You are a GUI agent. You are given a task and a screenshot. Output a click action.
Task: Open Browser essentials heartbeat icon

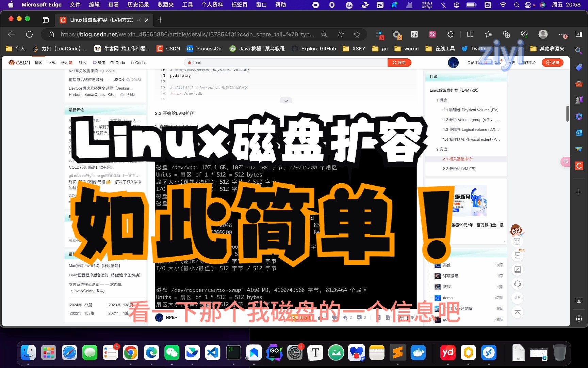point(524,34)
